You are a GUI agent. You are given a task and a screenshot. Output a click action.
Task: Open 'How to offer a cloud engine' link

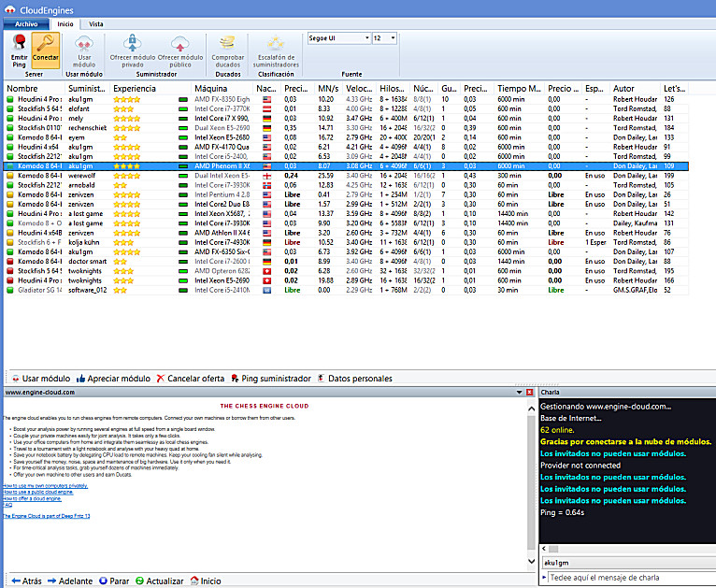[32, 498]
